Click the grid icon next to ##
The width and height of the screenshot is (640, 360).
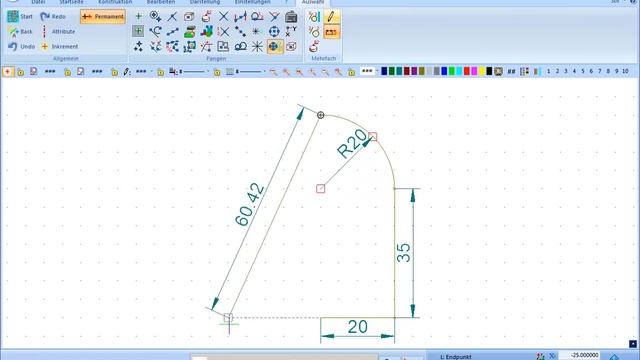pyautogui.click(x=524, y=72)
